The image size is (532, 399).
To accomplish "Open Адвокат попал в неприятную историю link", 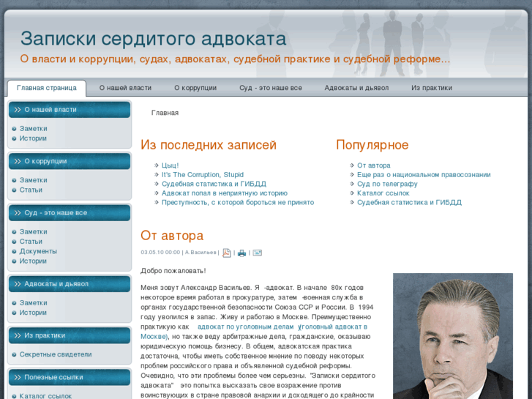I will click(x=224, y=193).
